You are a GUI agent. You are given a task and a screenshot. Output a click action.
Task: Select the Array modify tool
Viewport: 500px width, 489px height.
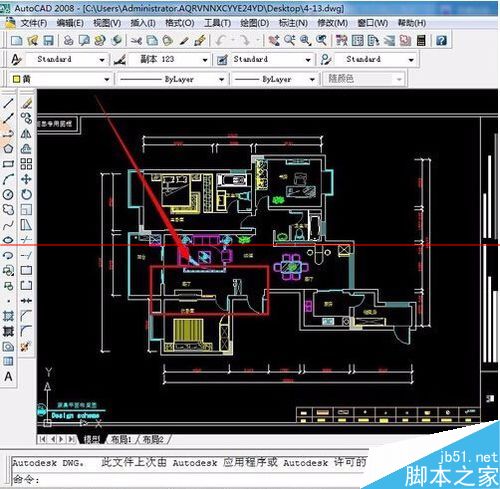click(x=26, y=164)
